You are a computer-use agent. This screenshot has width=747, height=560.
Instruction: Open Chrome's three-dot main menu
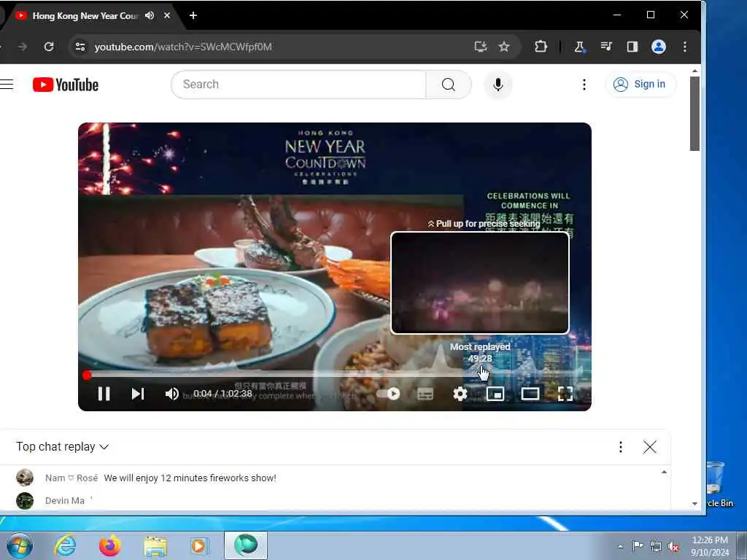684,47
